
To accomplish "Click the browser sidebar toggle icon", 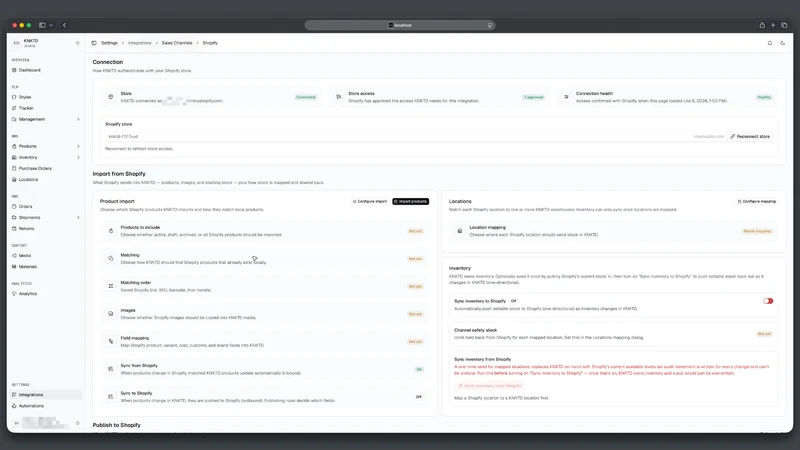I will tap(42, 25).
